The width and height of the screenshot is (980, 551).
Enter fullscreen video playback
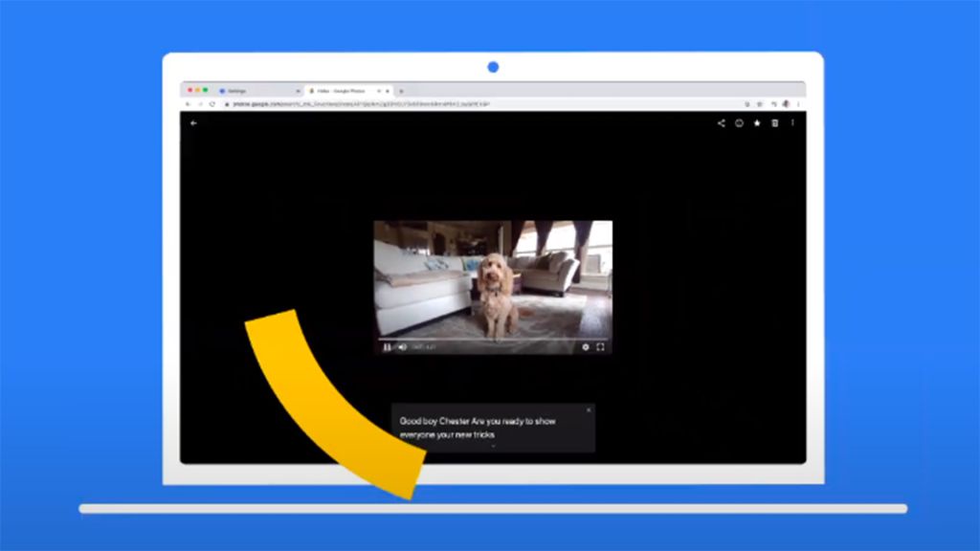(x=598, y=347)
